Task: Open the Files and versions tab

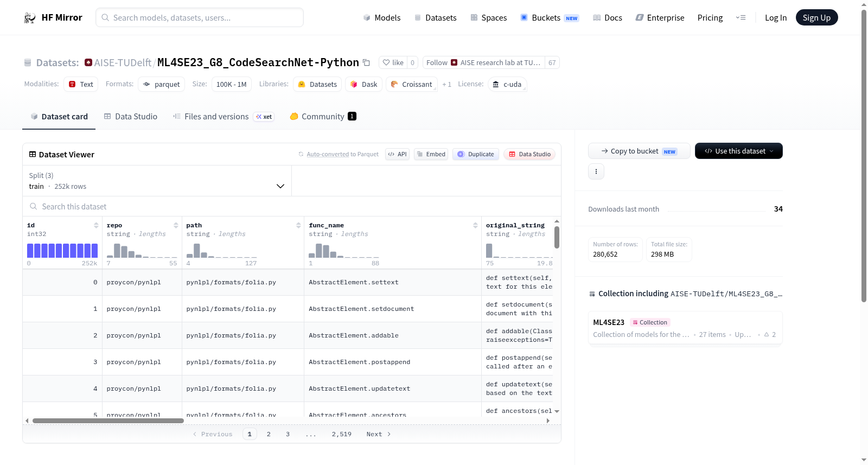Action: tap(224, 117)
